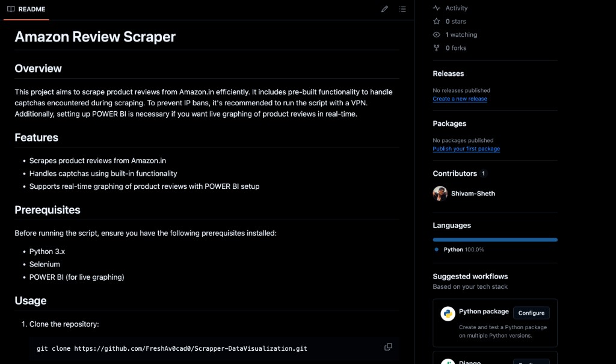616x364 pixels.
Task: Click the Languages heading
Action: pos(452,225)
